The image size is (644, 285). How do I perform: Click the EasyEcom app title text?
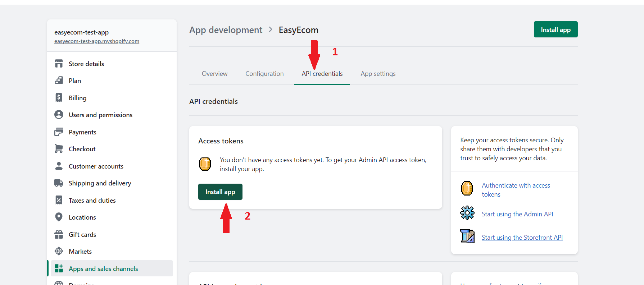(298, 30)
